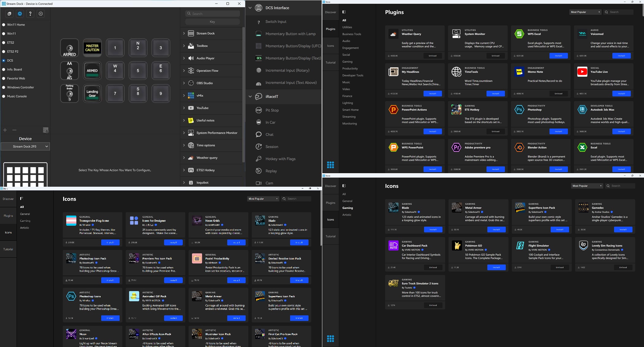Install the YouTube Live plugin

click(x=621, y=94)
